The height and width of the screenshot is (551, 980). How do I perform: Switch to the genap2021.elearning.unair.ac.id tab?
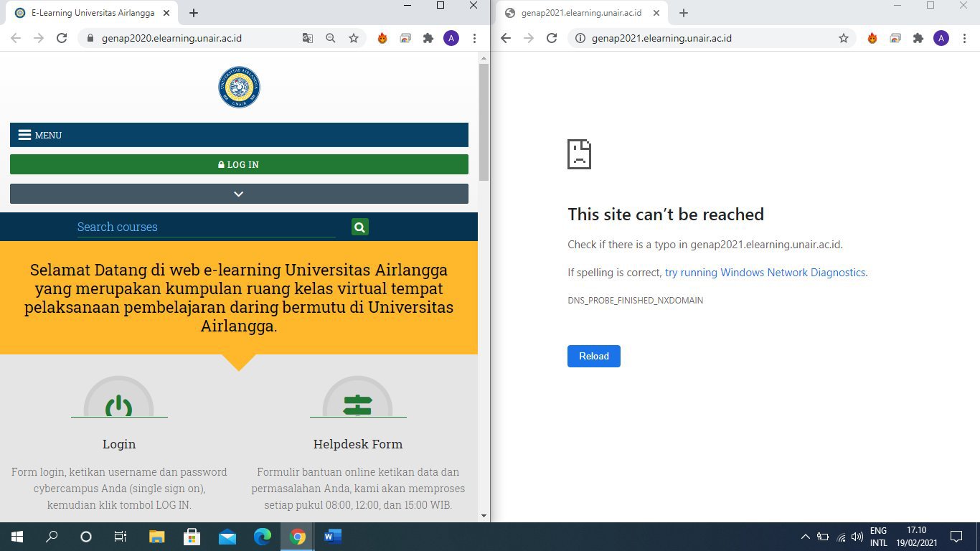pyautogui.click(x=583, y=13)
